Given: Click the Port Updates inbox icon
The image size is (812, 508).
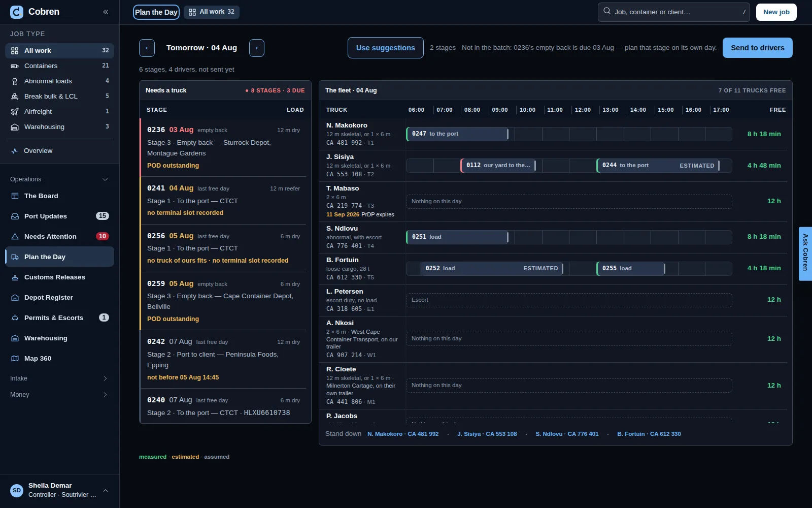Looking at the screenshot, I should [15, 216].
